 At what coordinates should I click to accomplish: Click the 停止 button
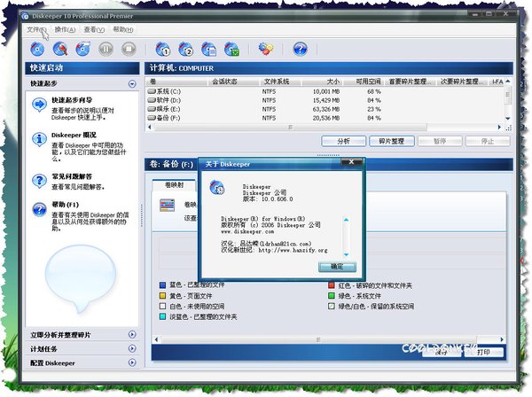point(488,141)
